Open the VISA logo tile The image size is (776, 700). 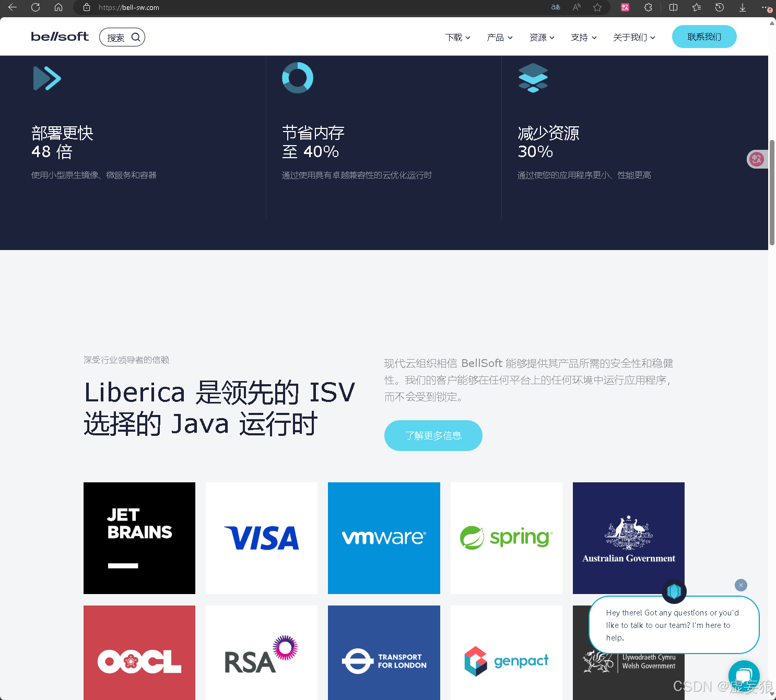262,538
